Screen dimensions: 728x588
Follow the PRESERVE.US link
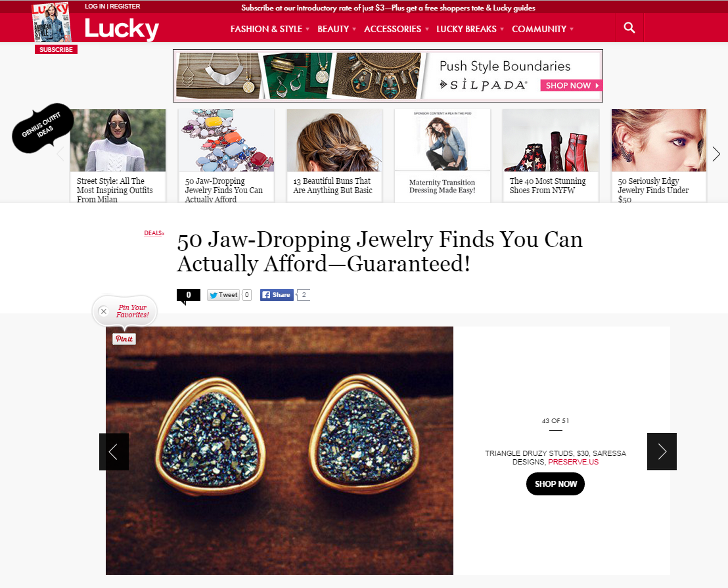click(x=574, y=462)
